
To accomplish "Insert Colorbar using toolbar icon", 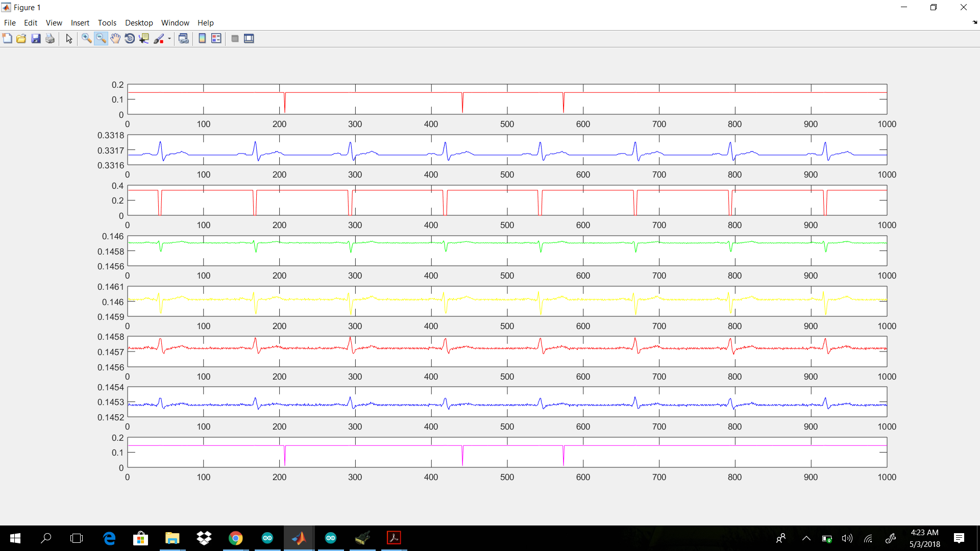I will click(x=202, y=39).
